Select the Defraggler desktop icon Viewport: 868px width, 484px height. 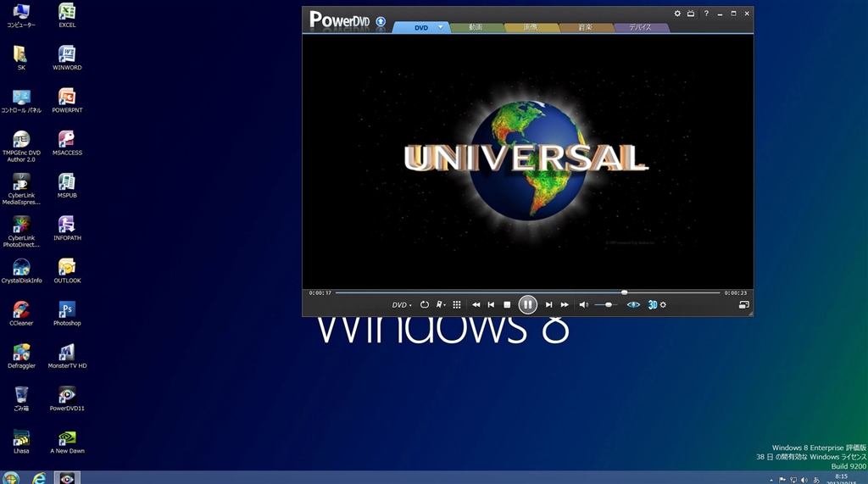[x=21, y=357]
